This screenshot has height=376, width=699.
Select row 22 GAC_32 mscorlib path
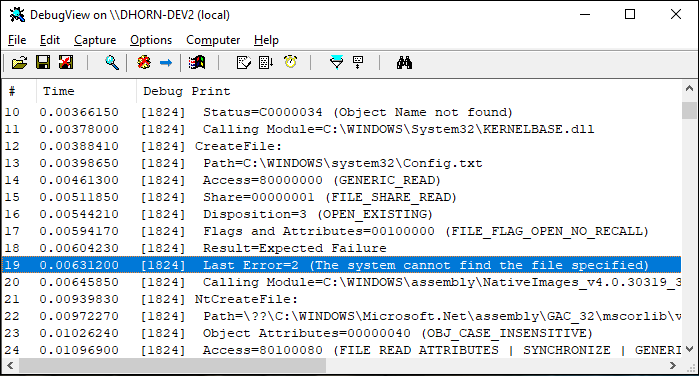(x=341, y=316)
